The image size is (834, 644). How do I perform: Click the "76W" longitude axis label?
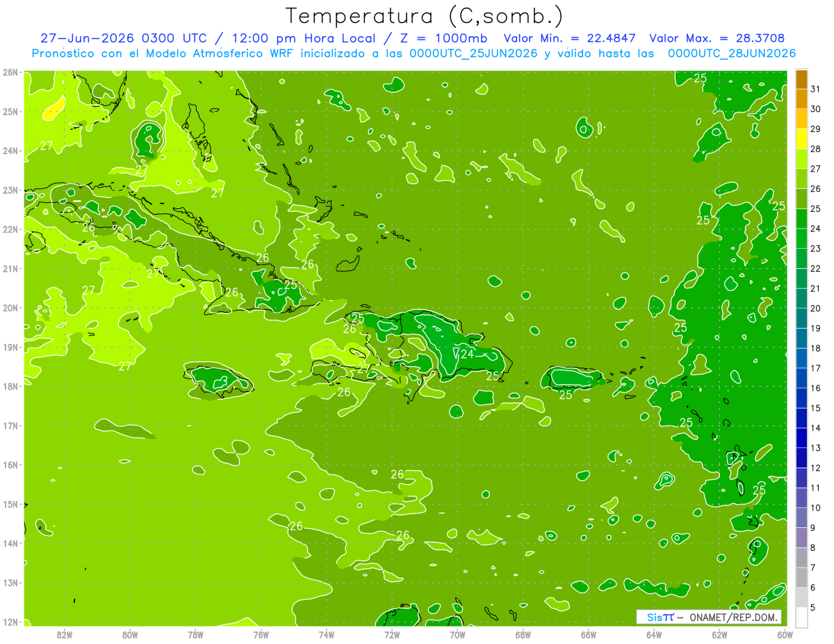pos(261,634)
